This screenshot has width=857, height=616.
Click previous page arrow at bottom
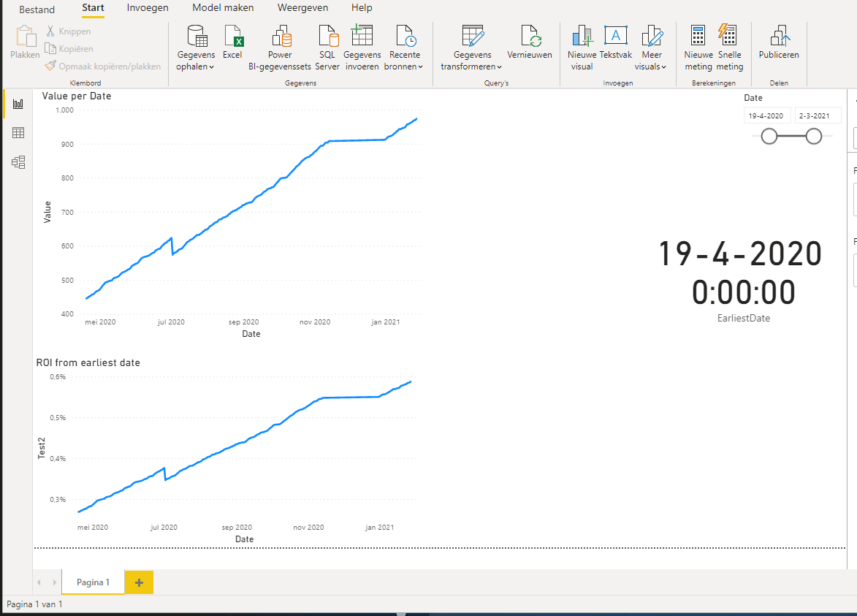click(39, 582)
